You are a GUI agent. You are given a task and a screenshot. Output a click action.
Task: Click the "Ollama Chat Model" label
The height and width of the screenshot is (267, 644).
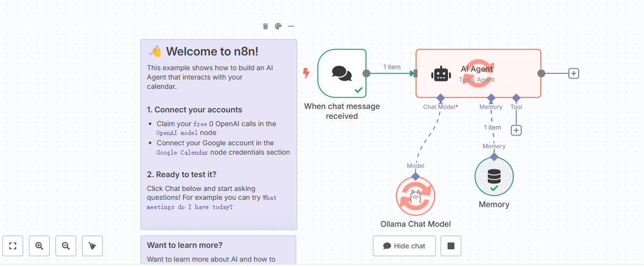click(x=416, y=224)
